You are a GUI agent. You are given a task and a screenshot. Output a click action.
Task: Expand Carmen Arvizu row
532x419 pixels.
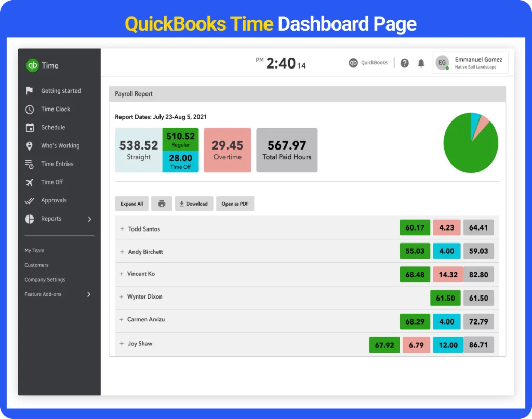(121, 320)
